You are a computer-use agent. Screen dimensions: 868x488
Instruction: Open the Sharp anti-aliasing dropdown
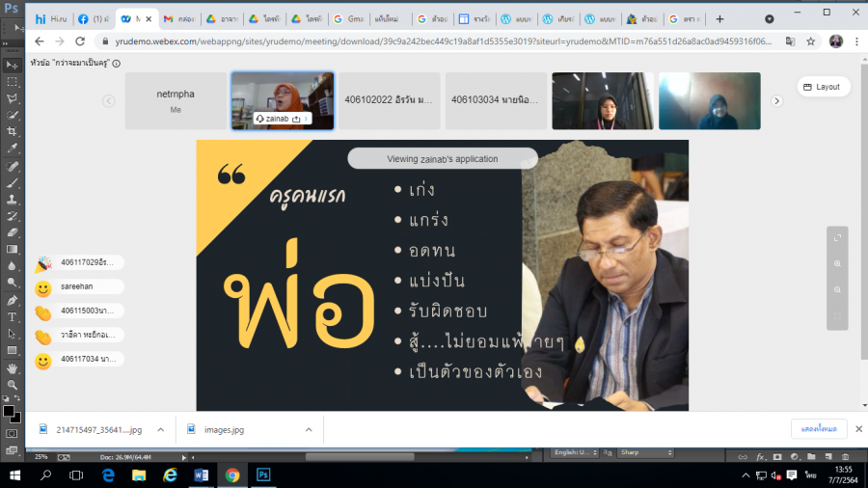pos(644,452)
